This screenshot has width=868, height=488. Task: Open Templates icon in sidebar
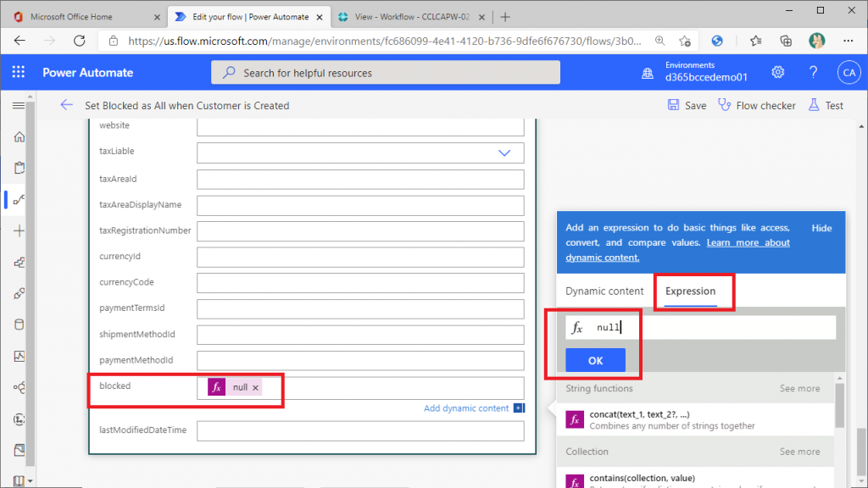[x=19, y=263]
